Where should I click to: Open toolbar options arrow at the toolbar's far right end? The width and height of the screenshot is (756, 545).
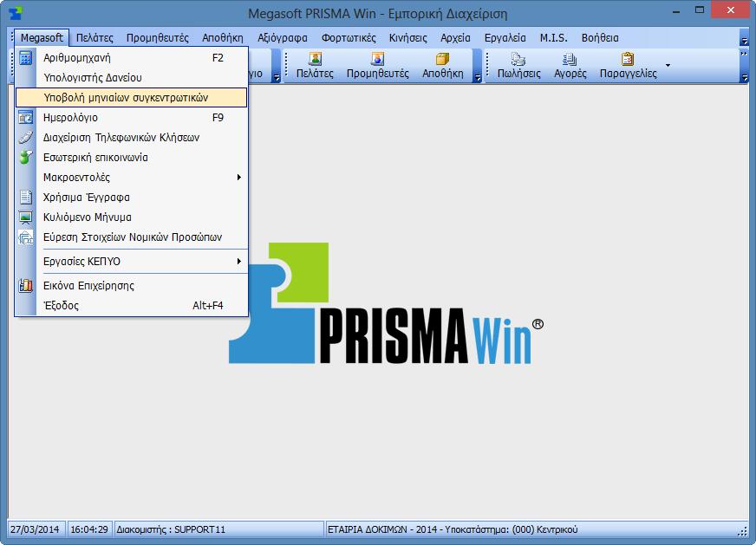(x=745, y=78)
